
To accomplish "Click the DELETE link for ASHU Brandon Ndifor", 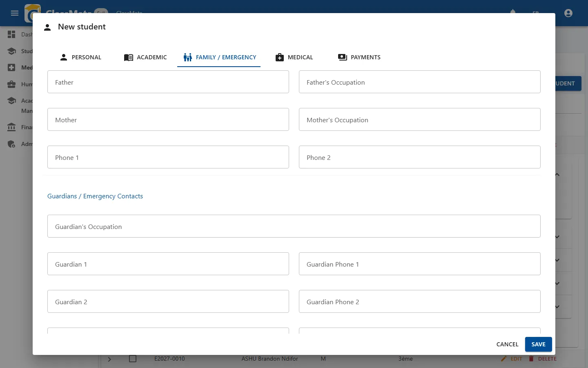I will coord(547,359).
